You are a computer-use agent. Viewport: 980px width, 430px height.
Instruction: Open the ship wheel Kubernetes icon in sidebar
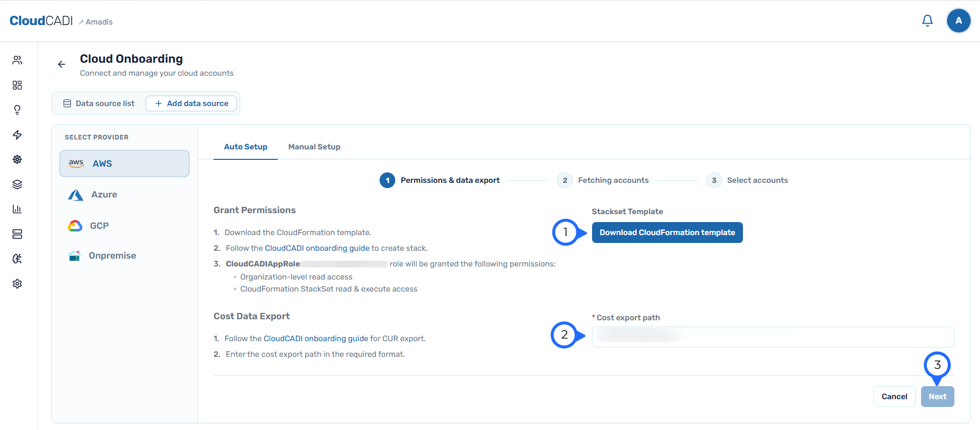click(17, 159)
